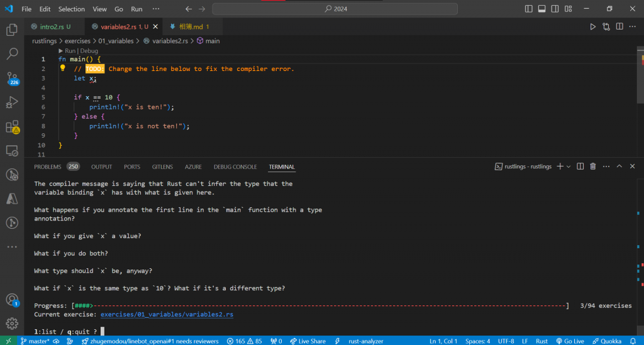This screenshot has width=644, height=345.
Task: Select rustlings terminal instance label
Action: click(523, 166)
